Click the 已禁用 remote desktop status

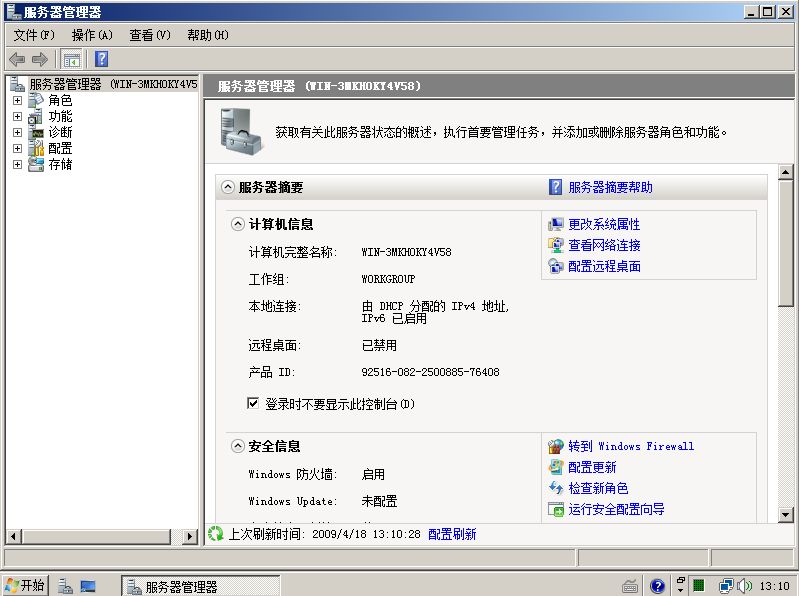click(x=379, y=345)
